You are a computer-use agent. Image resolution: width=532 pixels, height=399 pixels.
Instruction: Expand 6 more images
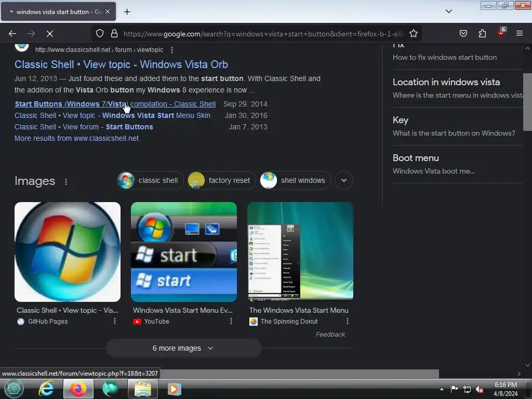point(184,348)
